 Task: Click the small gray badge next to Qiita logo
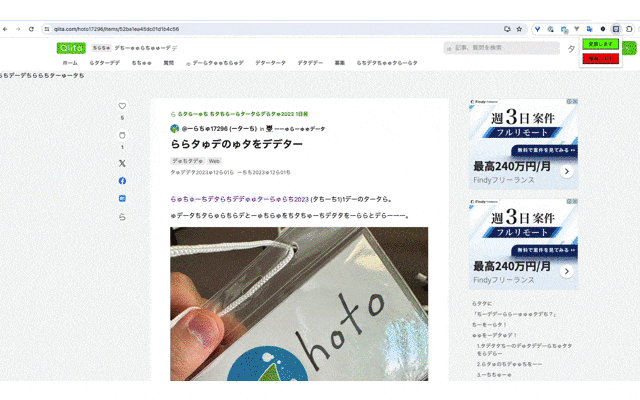point(101,48)
